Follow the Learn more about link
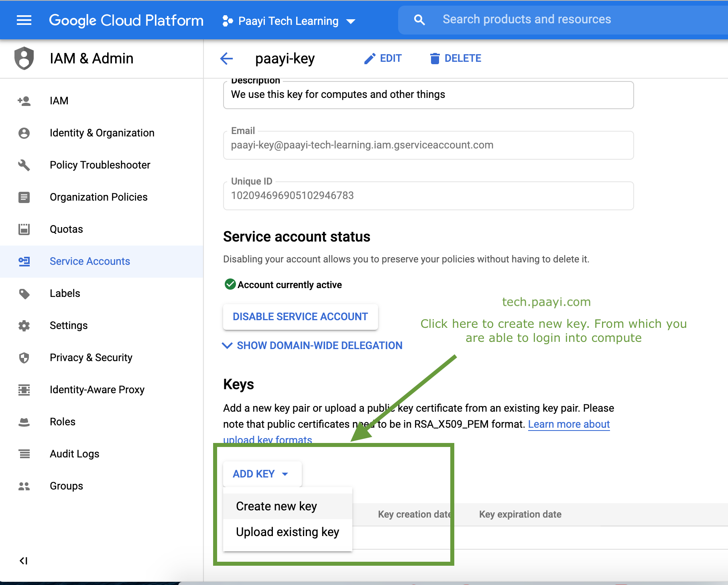Screen dimensions: 728x585 (569, 424)
